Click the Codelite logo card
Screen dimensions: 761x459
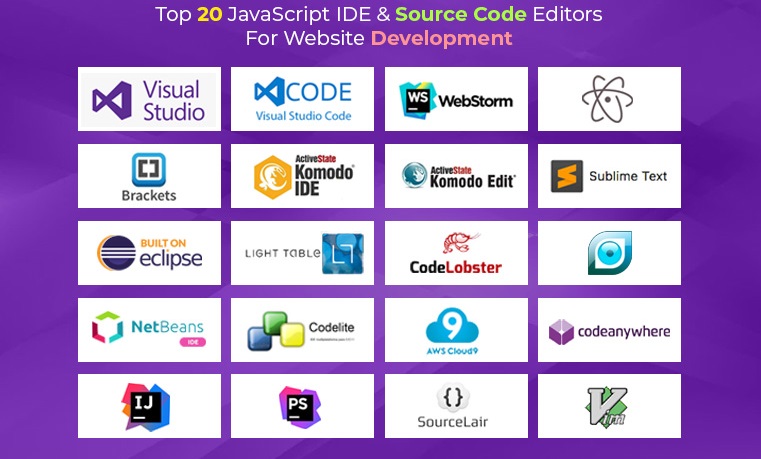pos(302,330)
